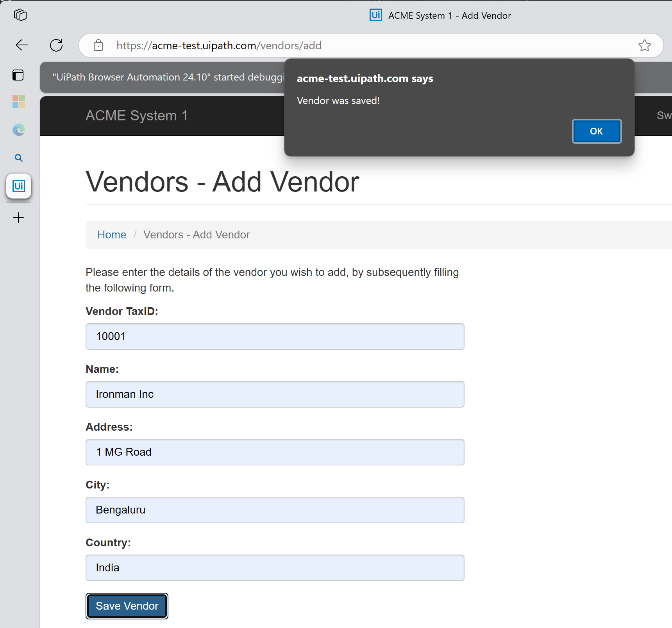Select the active UiPath vertical tab

[x=19, y=186]
